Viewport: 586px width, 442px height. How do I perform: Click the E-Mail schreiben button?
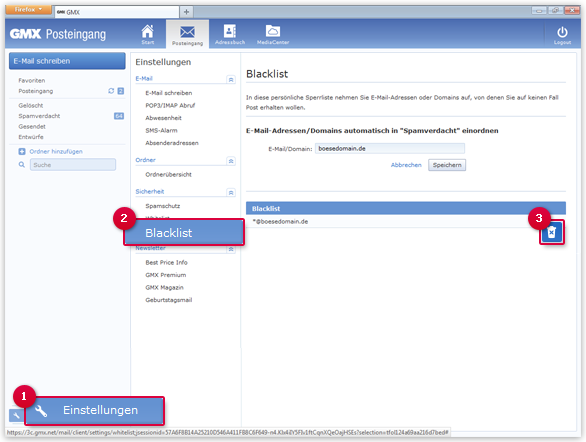[67, 61]
